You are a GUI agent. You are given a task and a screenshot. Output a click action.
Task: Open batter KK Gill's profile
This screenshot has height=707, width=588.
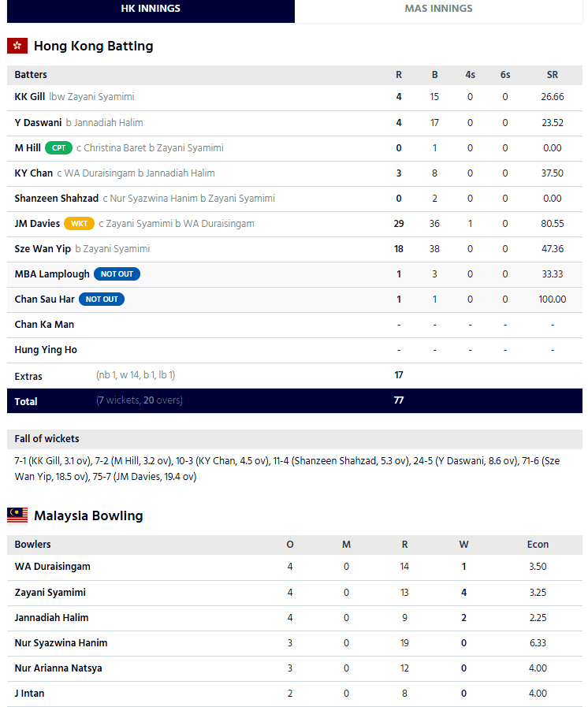point(30,97)
